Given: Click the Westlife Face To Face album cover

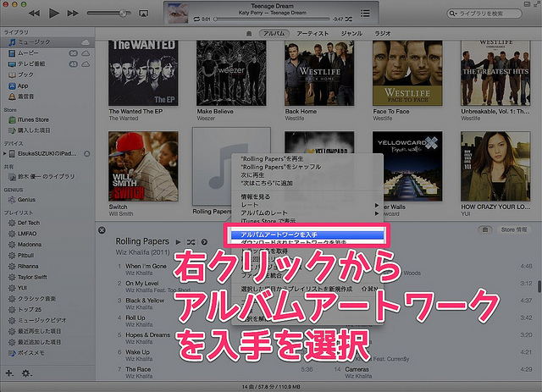Looking at the screenshot, I should (407, 73).
